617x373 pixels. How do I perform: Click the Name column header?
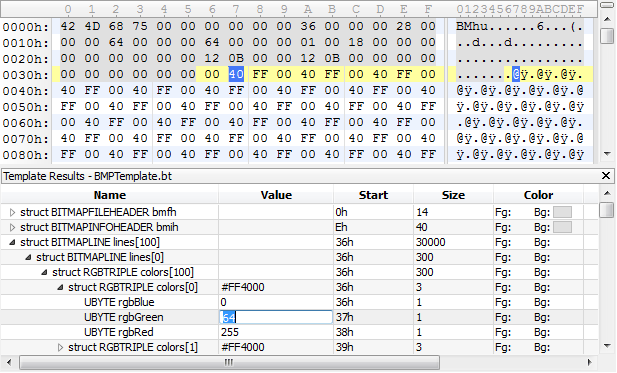[110, 195]
